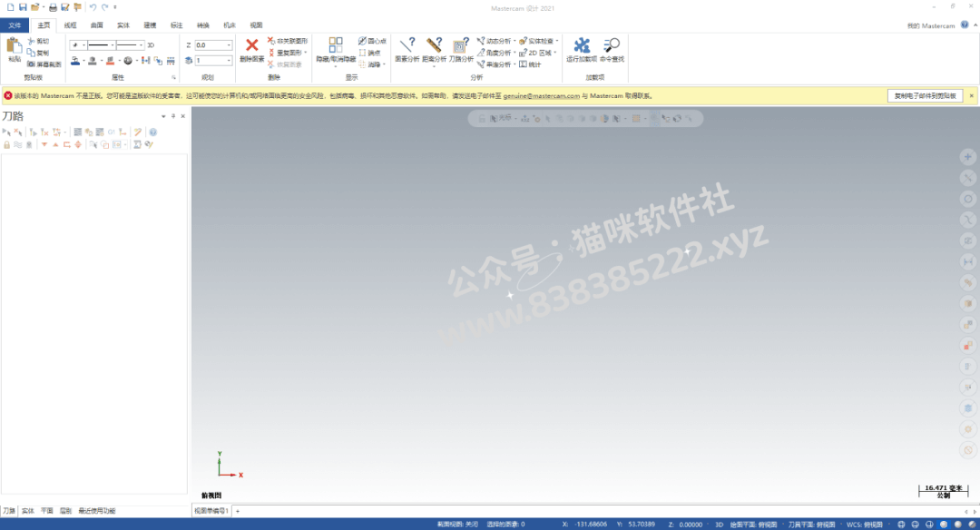Click the wavy toolpath display toggle icon

[x=17, y=144]
